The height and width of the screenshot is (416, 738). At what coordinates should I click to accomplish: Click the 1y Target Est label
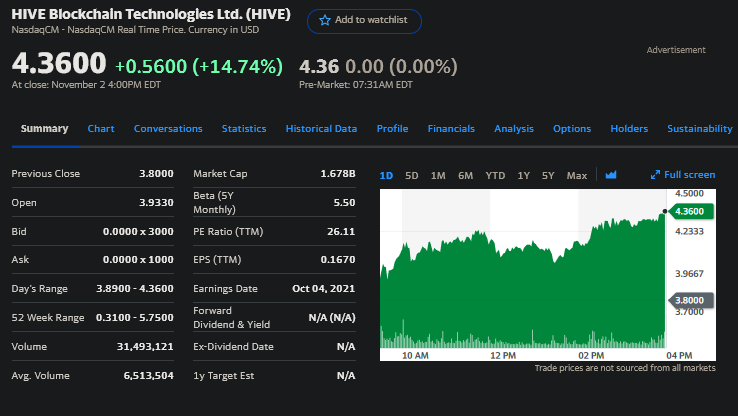click(x=224, y=376)
